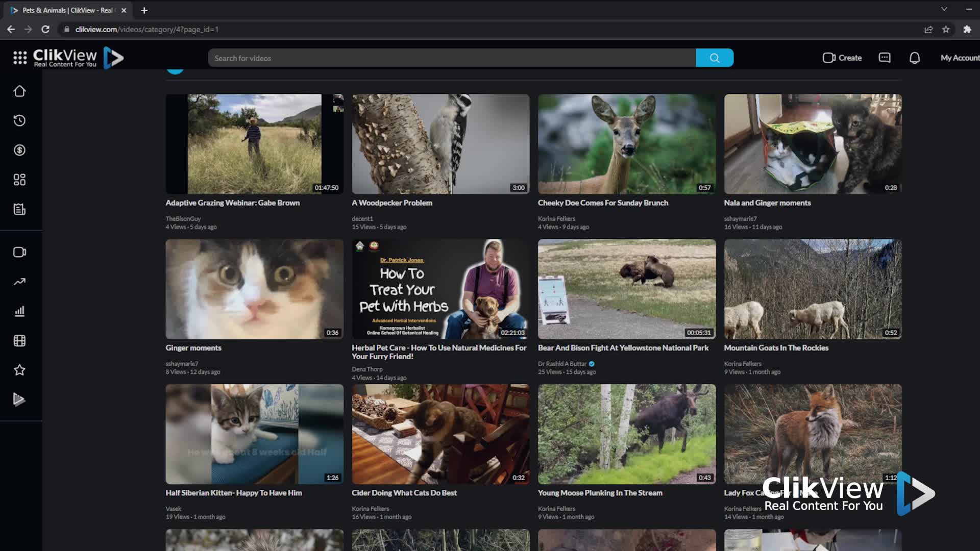Open Young Moose Plunking In The Stream
This screenshot has height=551, width=980.
600,493
